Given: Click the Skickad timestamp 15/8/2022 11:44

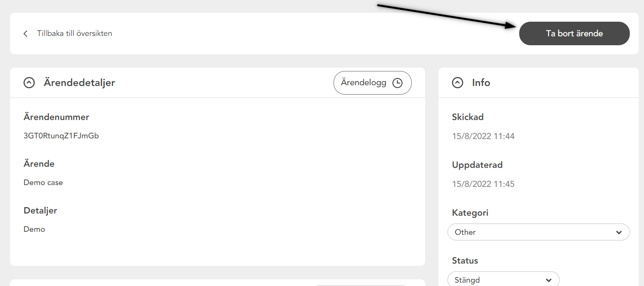Looking at the screenshot, I should click(483, 136).
